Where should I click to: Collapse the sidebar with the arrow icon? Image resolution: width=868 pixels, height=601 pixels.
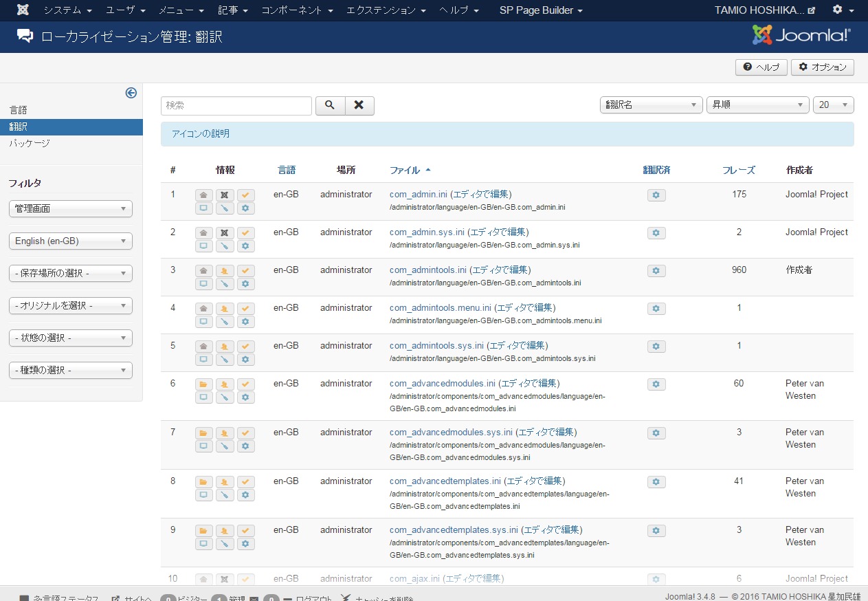pyautogui.click(x=131, y=93)
